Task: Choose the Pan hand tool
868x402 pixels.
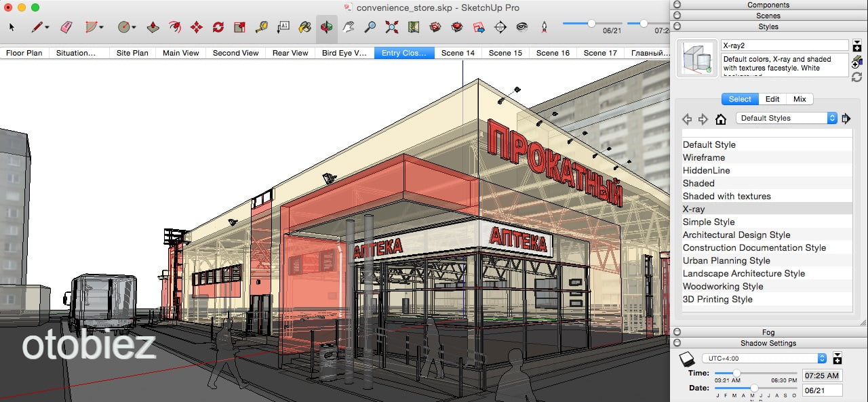Action: pos(349,27)
